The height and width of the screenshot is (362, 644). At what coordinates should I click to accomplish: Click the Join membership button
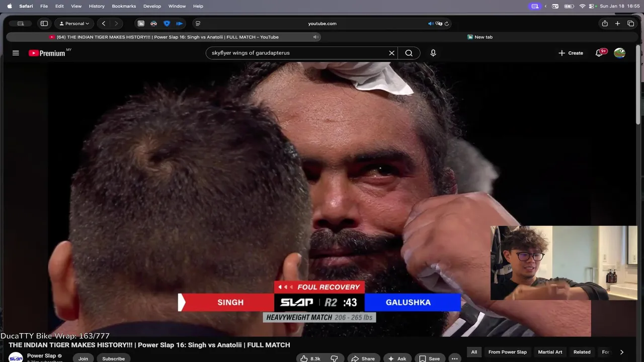click(83, 358)
